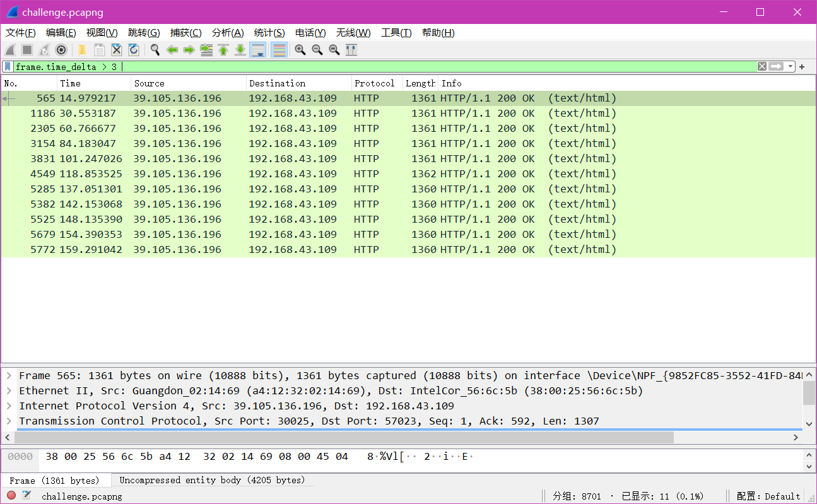Screen dimensions: 817x504
Task: Click the restart capture icon
Action: 44,50
